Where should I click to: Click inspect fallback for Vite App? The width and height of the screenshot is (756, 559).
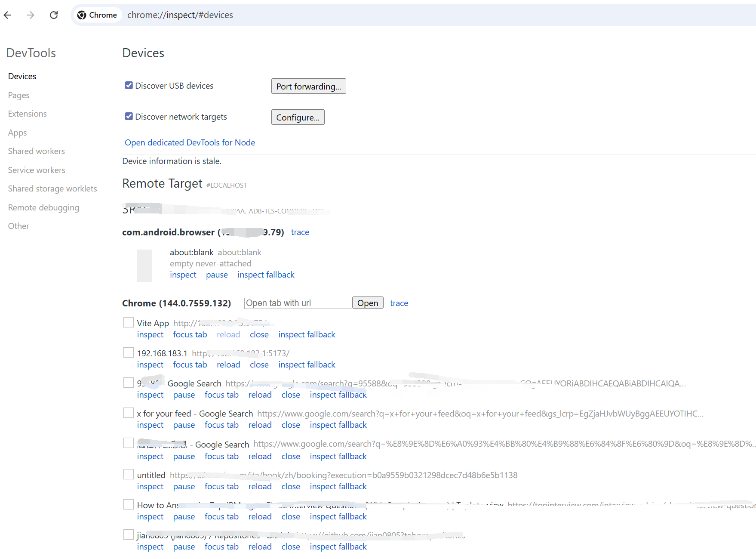click(307, 334)
